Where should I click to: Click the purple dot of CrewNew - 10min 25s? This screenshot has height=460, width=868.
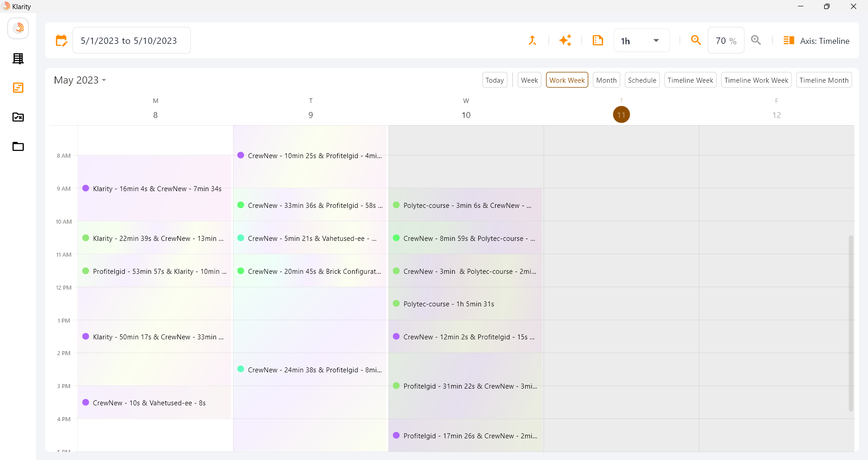point(241,155)
